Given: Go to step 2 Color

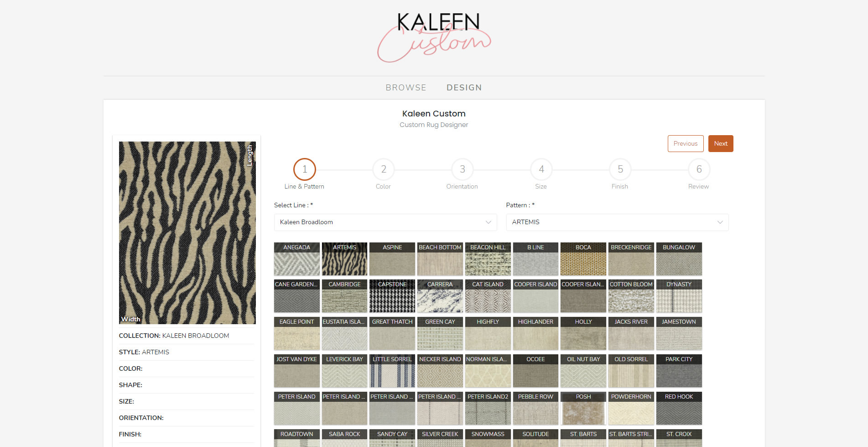Looking at the screenshot, I should (384, 169).
